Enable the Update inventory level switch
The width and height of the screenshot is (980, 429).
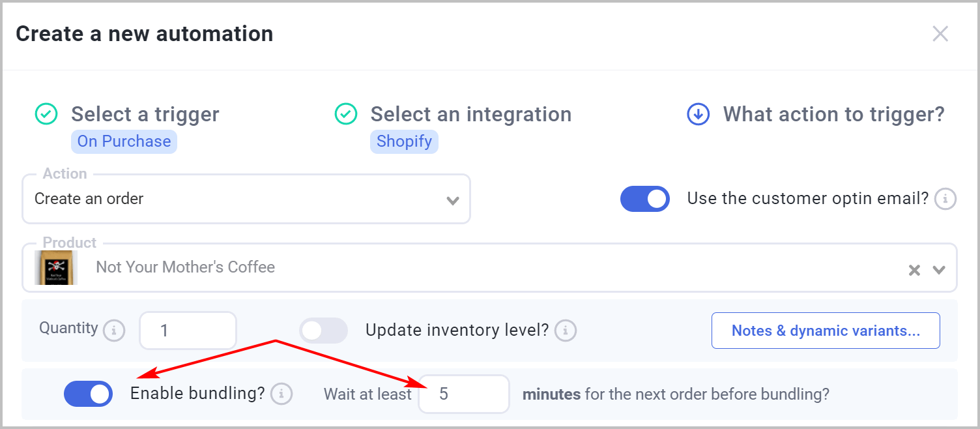pos(323,331)
